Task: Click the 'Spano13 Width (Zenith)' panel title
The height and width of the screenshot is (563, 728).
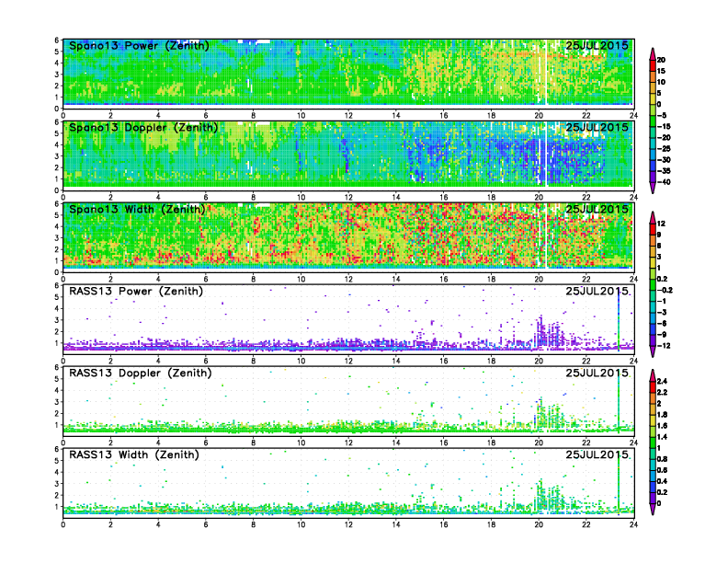Action: point(137,210)
